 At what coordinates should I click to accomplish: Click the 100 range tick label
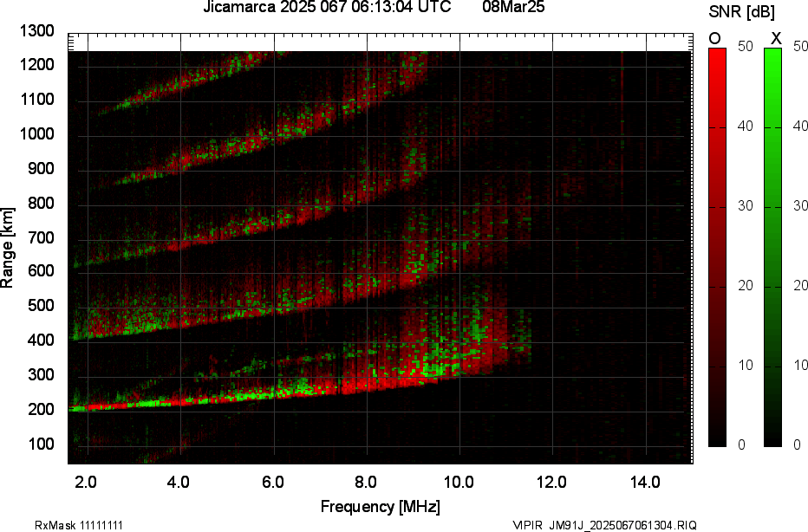(x=41, y=444)
